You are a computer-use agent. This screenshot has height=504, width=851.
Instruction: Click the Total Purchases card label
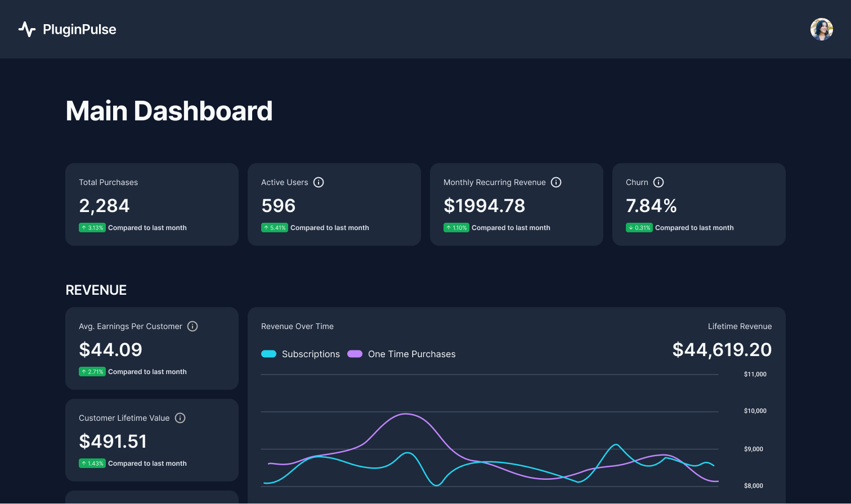108,182
